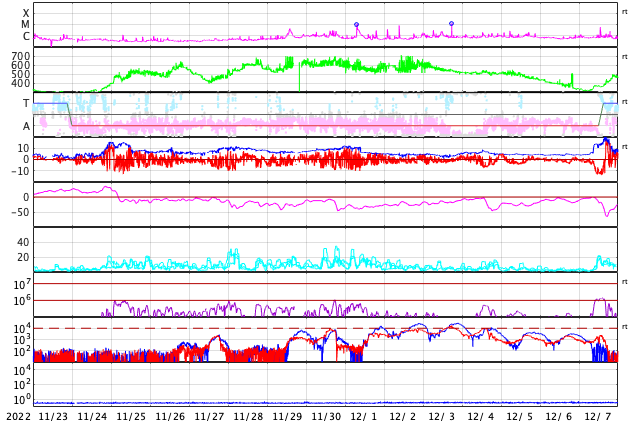634x424 pixels.
Task: Select the 11/30 date label
Action: coord(326,417)
